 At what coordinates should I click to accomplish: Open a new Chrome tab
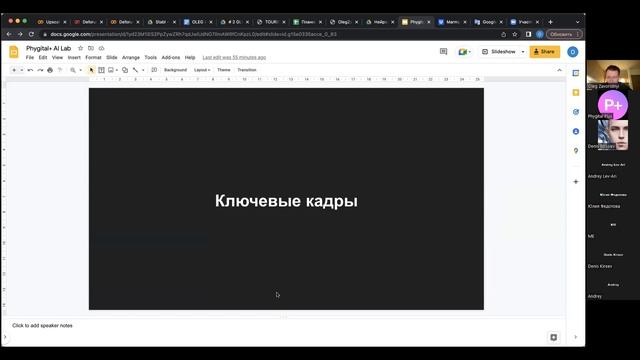point(550,22)
